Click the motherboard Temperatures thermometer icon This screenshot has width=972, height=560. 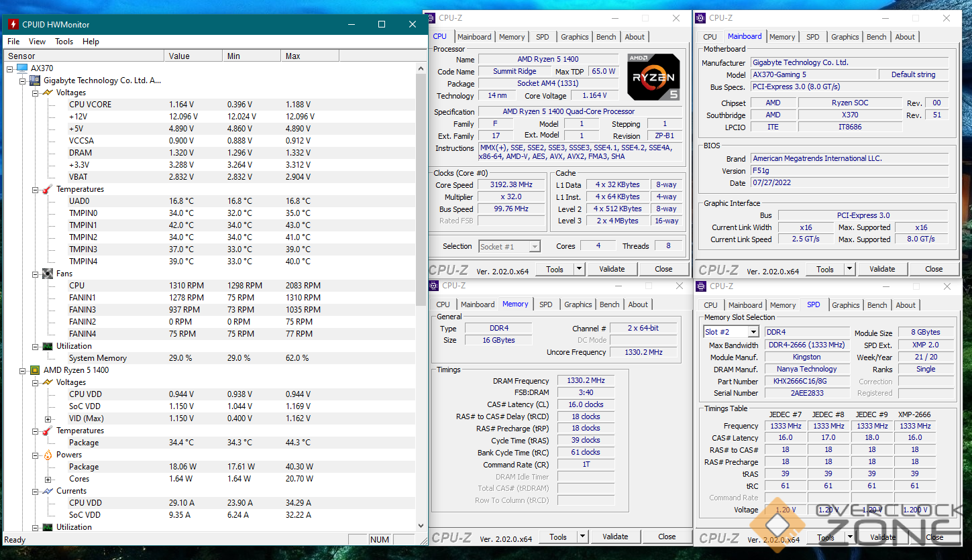pyautogui.click(x=48, y=189)
